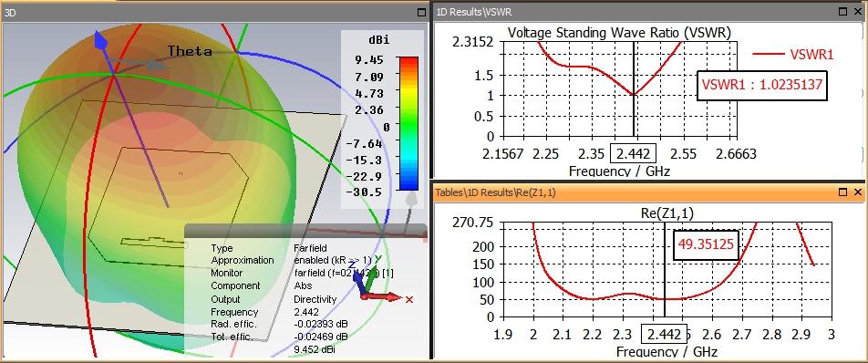Click the Rad. effic. -0.02393 dB row
The width and height of the screenshot is (868, 363).
point(279,325)
